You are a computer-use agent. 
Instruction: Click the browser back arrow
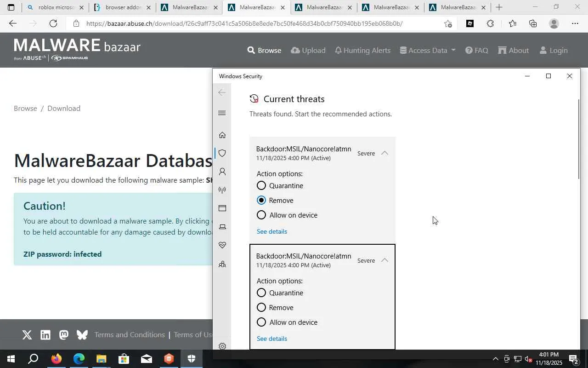12,23
